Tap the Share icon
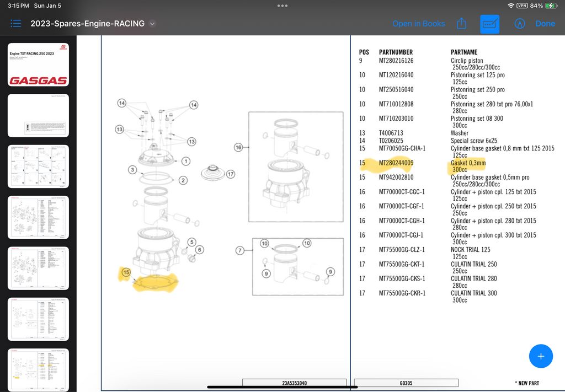Viewport: 565px width, 392px height. point(461,24)
